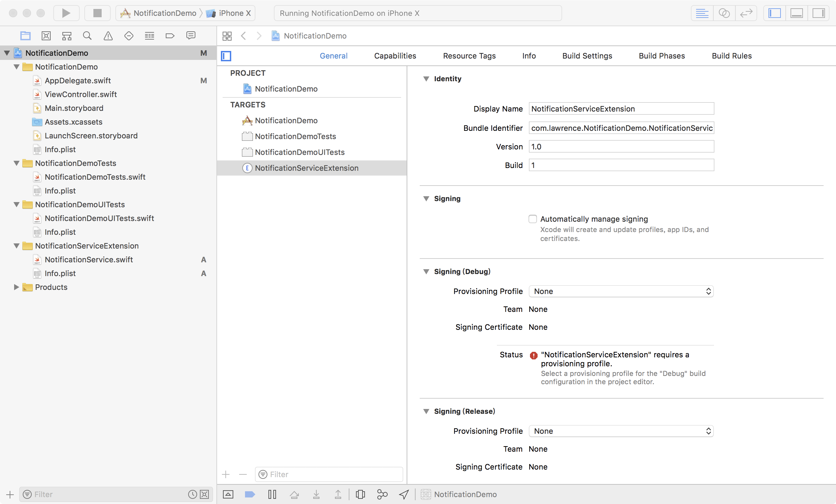Add new file with navigator plus button
Viewport: 836px width, 504px height.
(x=10, y=495)
